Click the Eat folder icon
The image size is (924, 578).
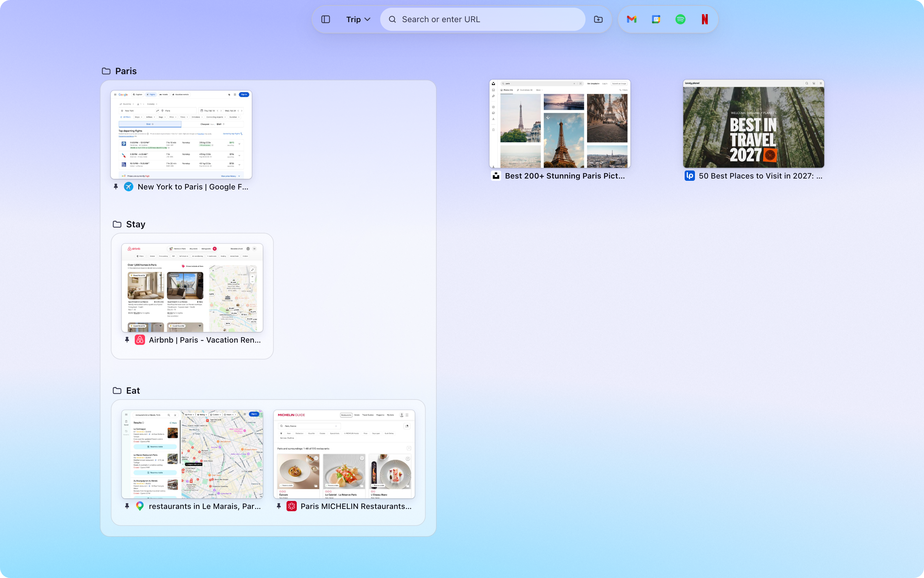[x=117, y=391]
